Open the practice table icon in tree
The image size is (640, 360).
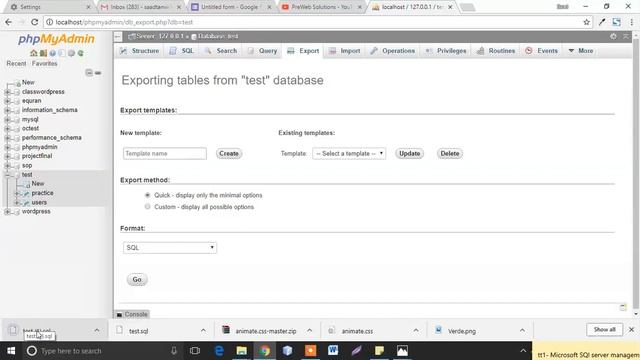click(x=26, y=193)
